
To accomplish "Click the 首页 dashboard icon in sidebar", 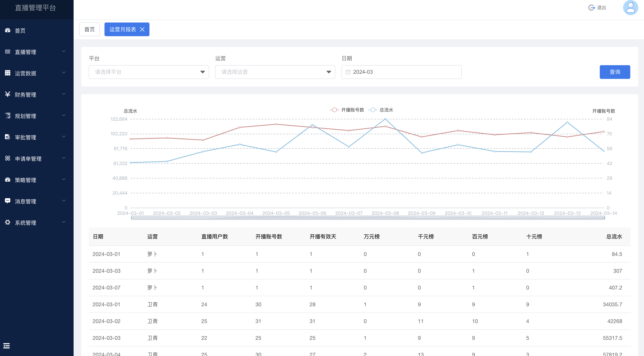I will tap(7, 30).
